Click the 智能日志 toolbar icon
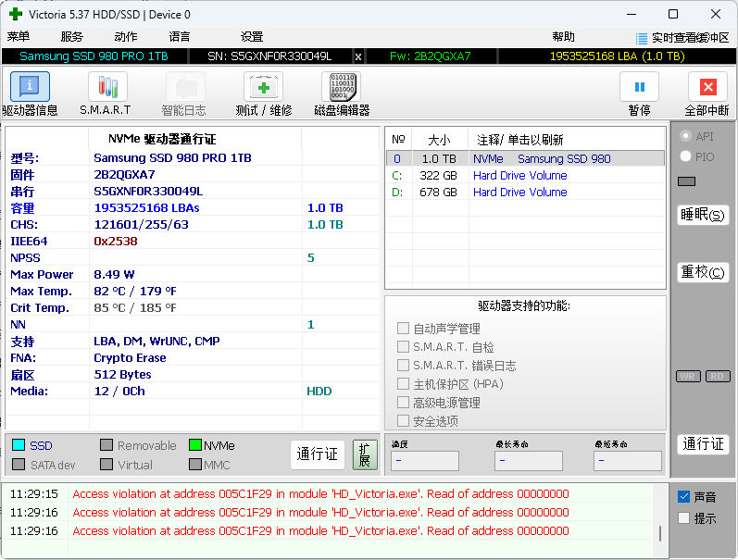Image resolution: width=738 pixels, height=560 pixels. click(185, 87)
